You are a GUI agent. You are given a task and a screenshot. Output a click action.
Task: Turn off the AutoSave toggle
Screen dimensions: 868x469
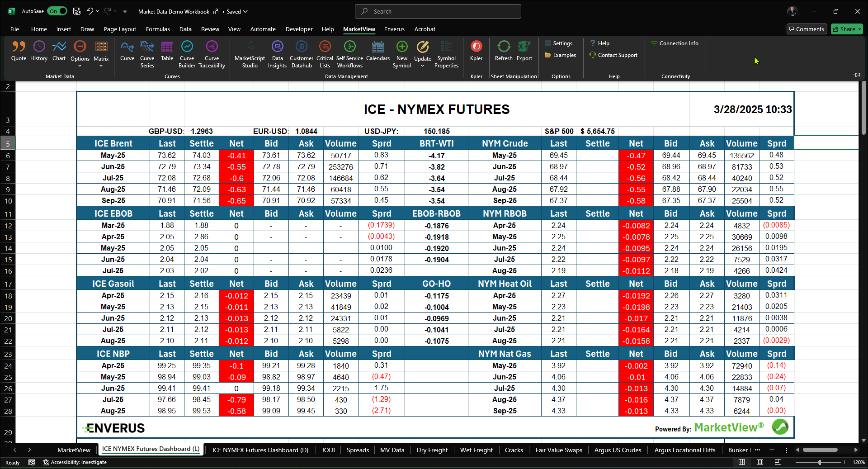click(57, 11)
